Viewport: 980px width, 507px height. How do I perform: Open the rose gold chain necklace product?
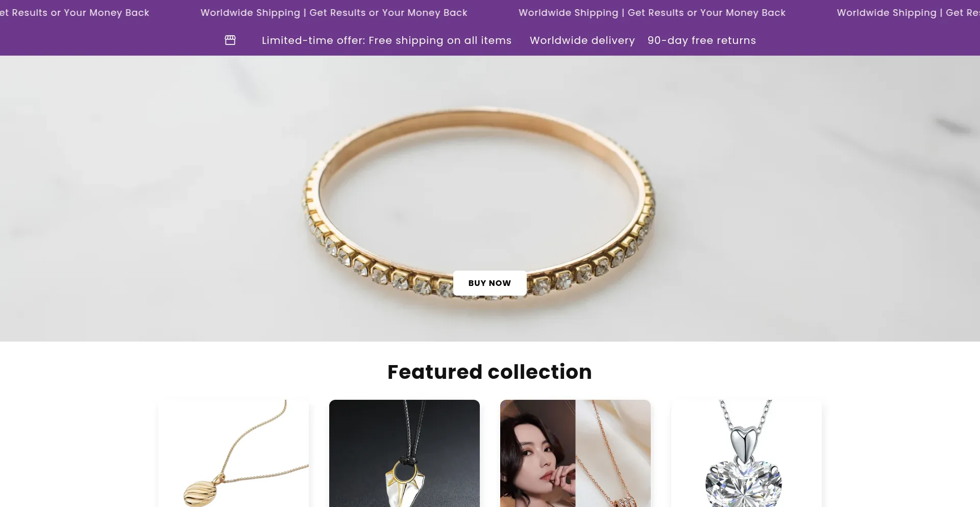pos(575,453)
